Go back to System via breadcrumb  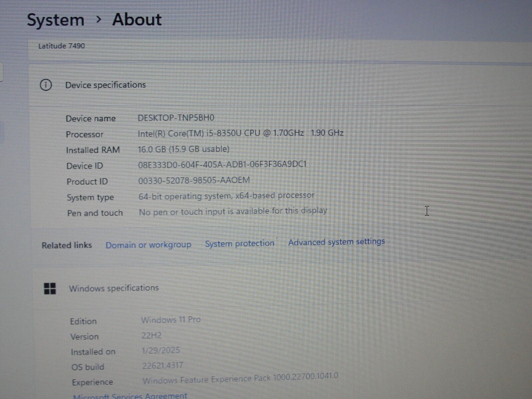56,20
